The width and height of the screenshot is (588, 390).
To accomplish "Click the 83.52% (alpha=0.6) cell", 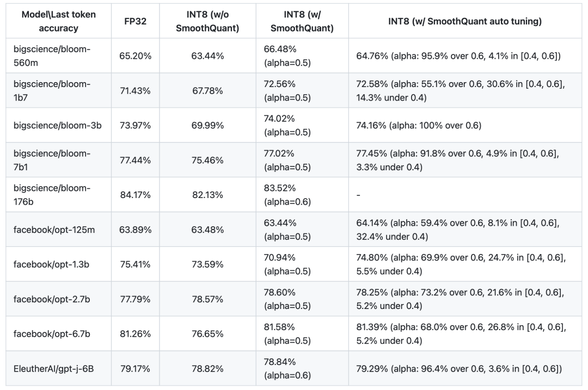I will (x=287, y=195).
